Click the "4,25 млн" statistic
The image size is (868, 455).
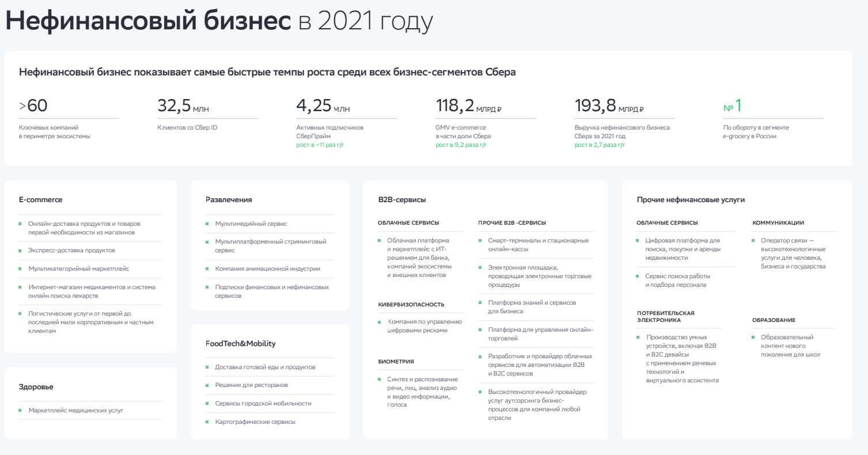[323, 106]
